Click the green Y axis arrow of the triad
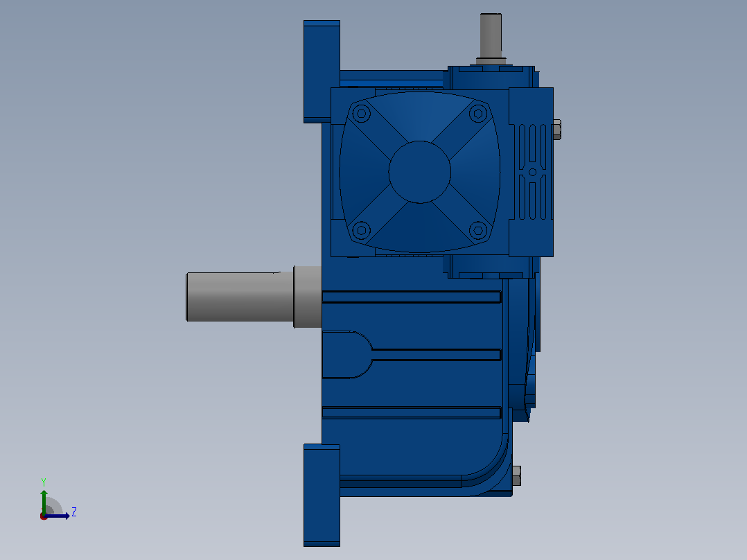 (x=44, y=500)
